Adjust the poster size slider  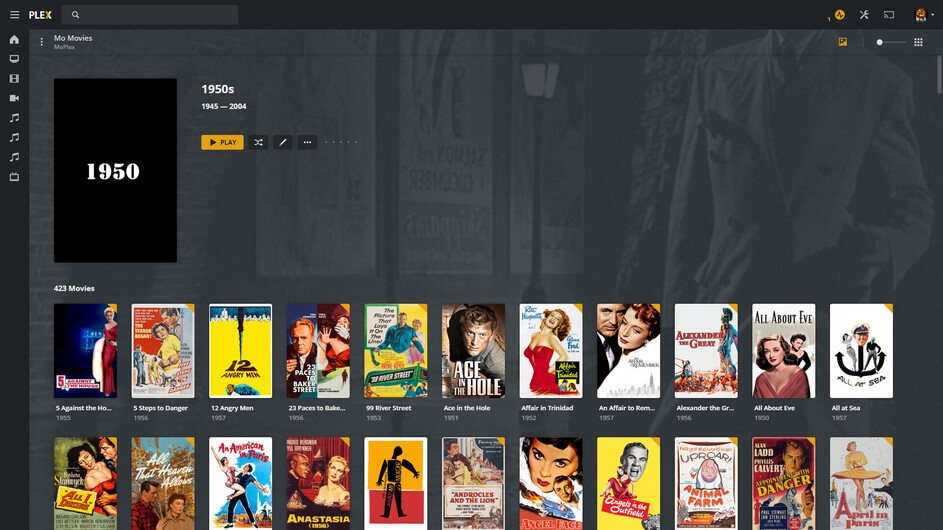pos(890,42)
